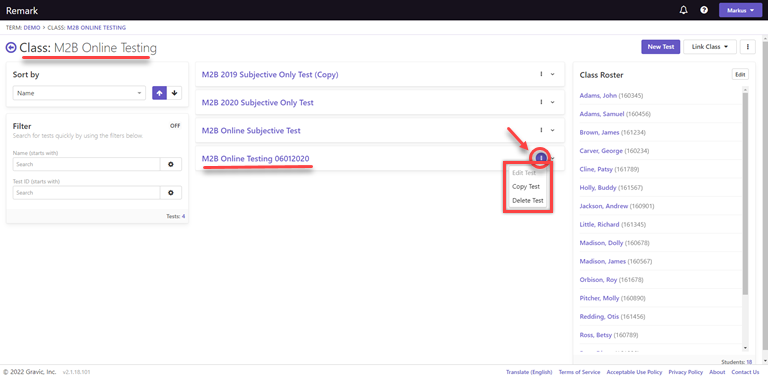768x378 pixels.
Task: Expand the Link Class dropdown
Action: point(710,47)
